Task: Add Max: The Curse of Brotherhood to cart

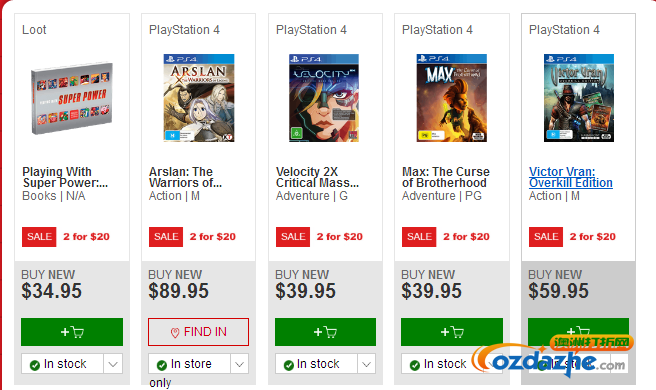Action: click(452, 332)
